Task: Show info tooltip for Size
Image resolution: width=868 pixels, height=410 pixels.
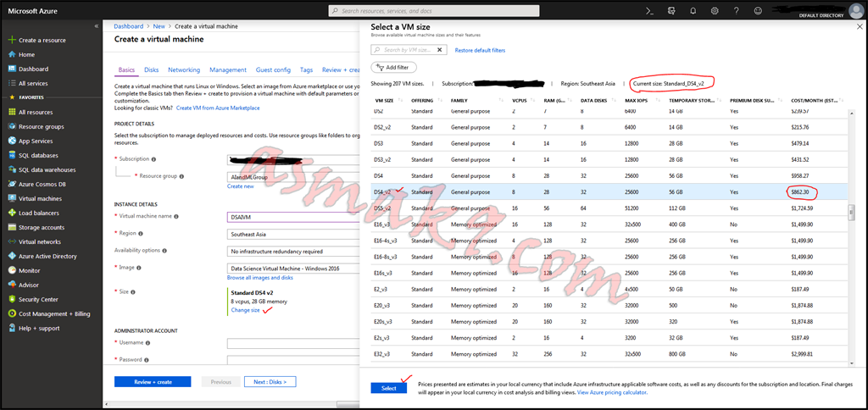Action: (133, 291)
